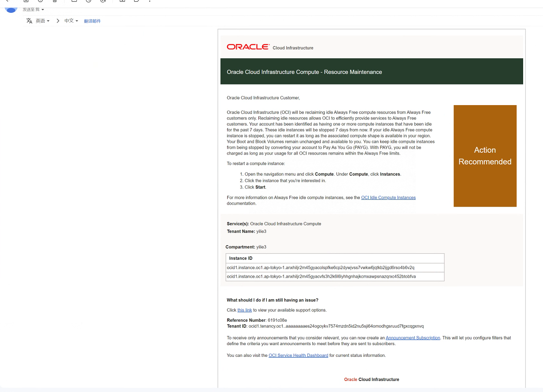Delete this email with the trash icon

pos(55,1)
